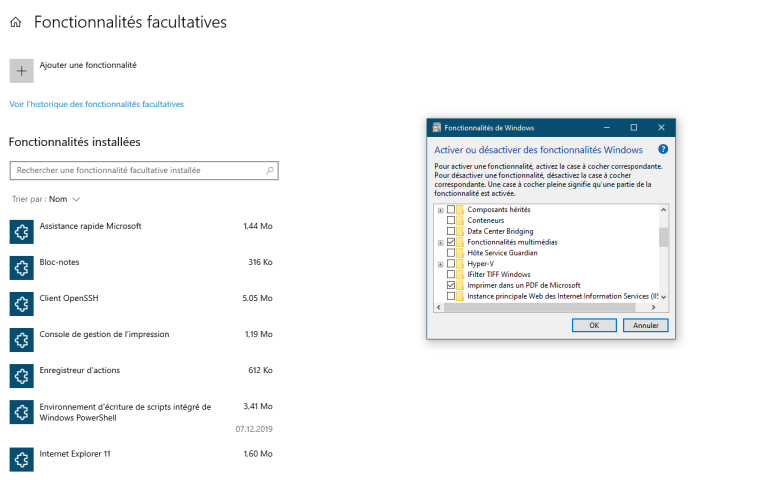Click the feature list scroll up arrow
775x480 pixels.
pos(663,210)
